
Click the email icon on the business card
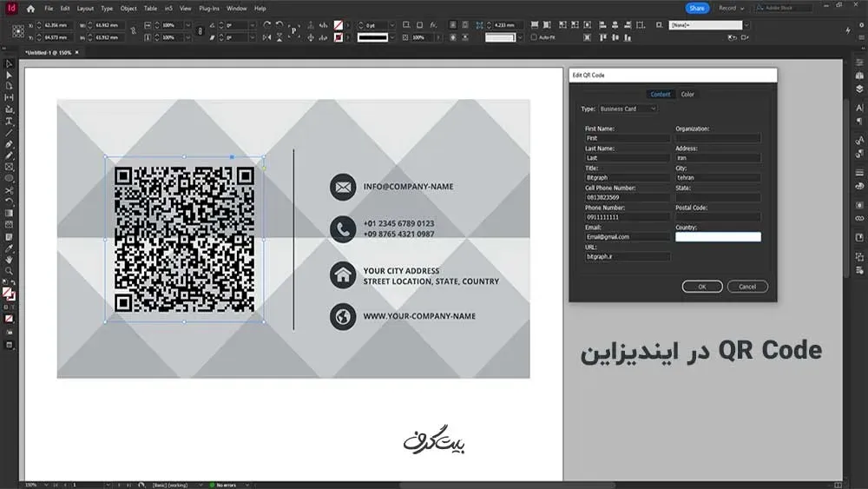point(343,187)
